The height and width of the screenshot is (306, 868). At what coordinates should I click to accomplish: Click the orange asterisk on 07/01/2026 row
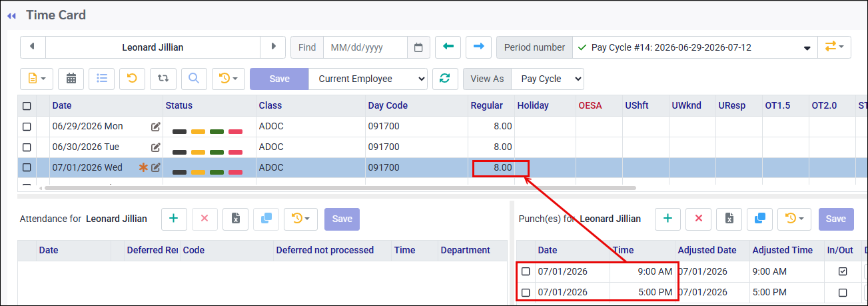click(x=143, y=168)
